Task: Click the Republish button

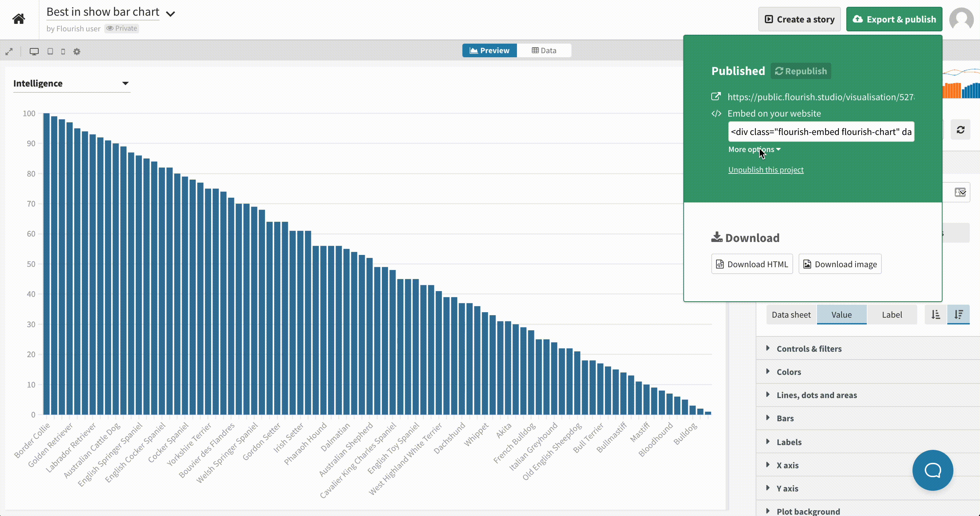Action: coord(801,71)
